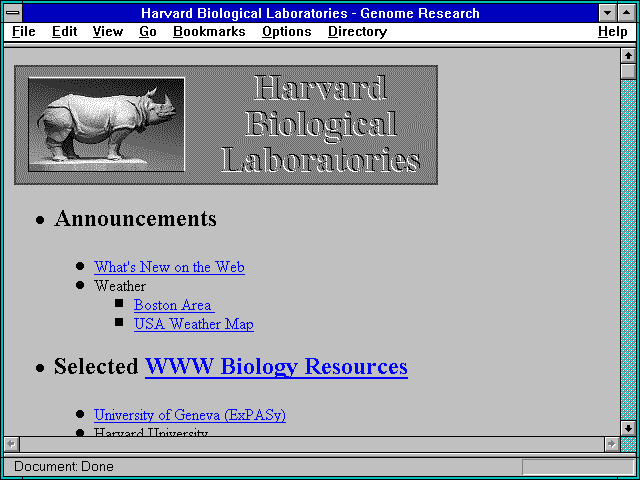Follow the What's New on the Web link
This screenshot has height=480, width=640.
(x=169, y=267)
